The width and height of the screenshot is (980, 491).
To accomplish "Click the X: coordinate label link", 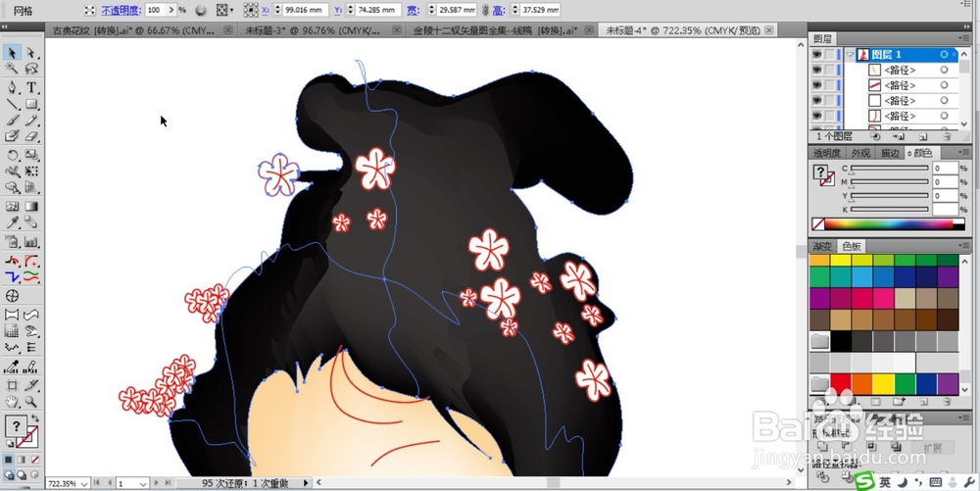I will click(x=266, y=10).
